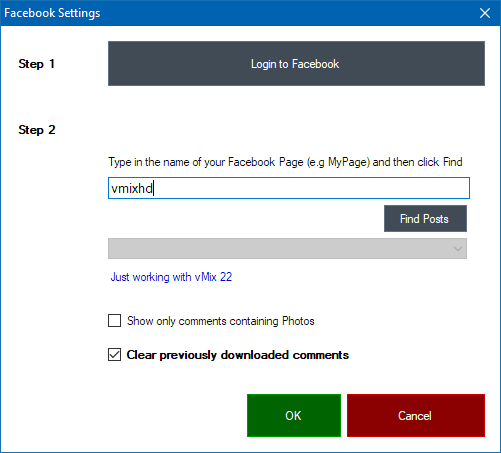Enable Show only comments containing Photos checkbox
501x453 pixels.
click(x=114, y=321)
